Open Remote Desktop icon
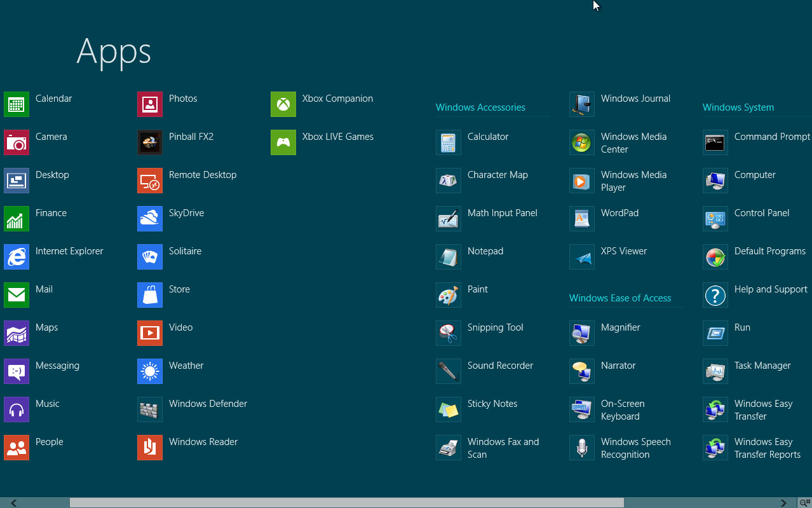This screenshot has width=812, height=508. click(x=150, y=181)
